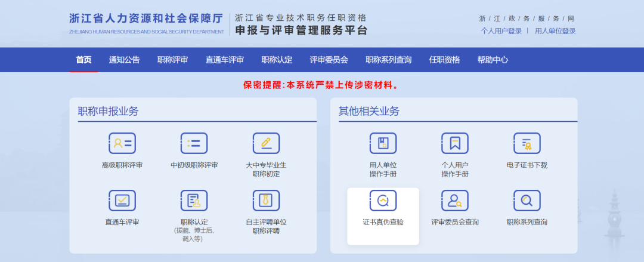Click the 职称认定 stamp document icon
Image resolution: width=644 pixels, height=262 pixels.
(x=194, y=201)
